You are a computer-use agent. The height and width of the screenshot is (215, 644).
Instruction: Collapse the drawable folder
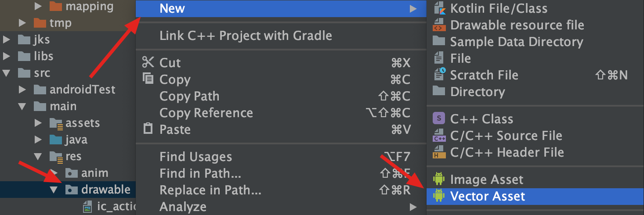54,190
